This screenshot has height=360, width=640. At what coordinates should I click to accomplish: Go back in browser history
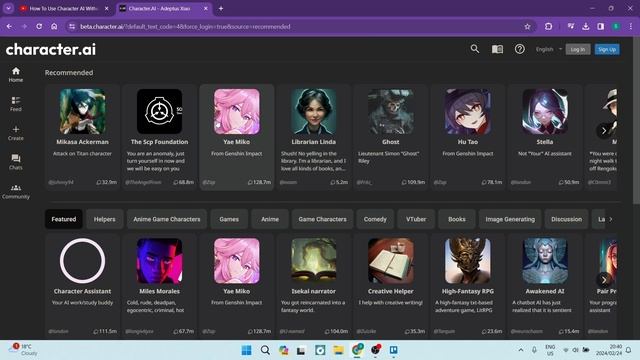point(9,27)
